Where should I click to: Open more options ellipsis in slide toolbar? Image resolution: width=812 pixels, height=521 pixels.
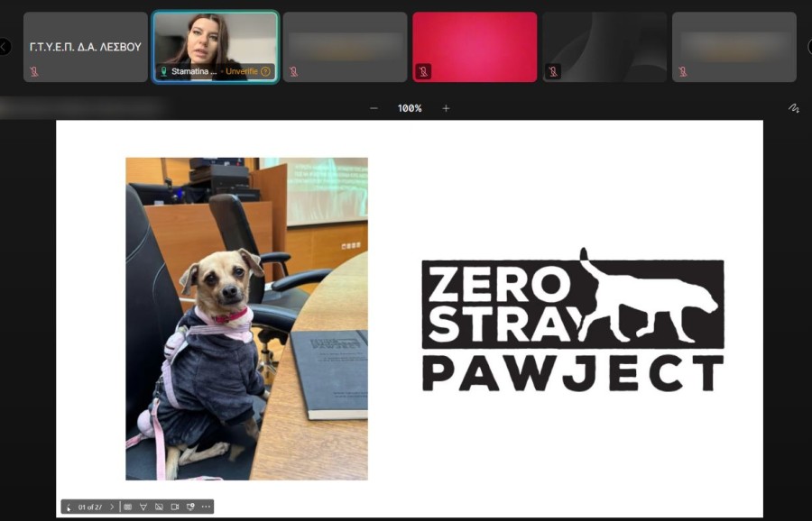click(206, 507)
